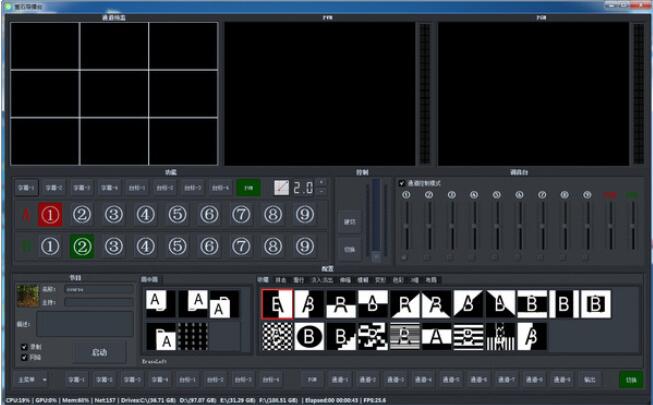Screen dimensions: 653x405
Task: Pick the single-window picture-in-picture layout
Action: [159, 304]
